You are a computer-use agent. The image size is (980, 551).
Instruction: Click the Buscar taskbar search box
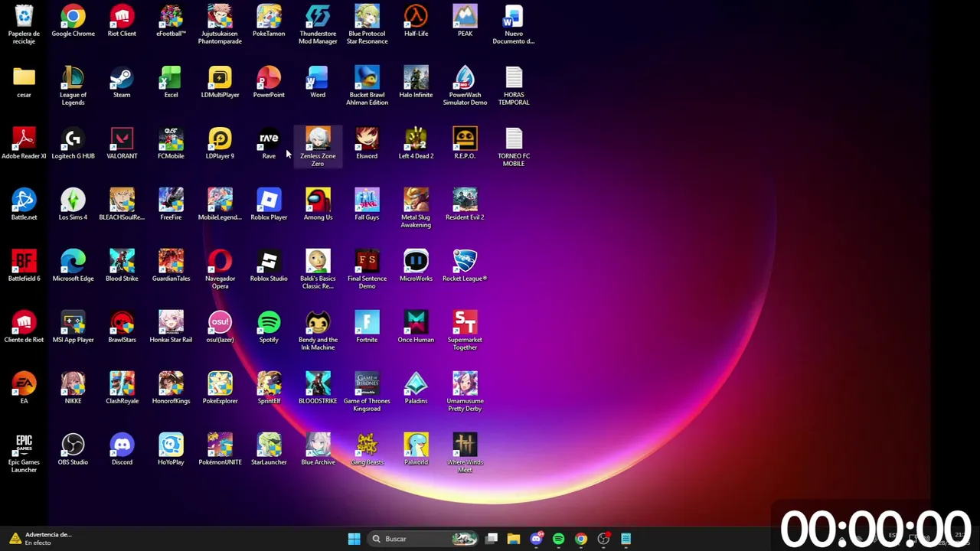pos(423,539)
